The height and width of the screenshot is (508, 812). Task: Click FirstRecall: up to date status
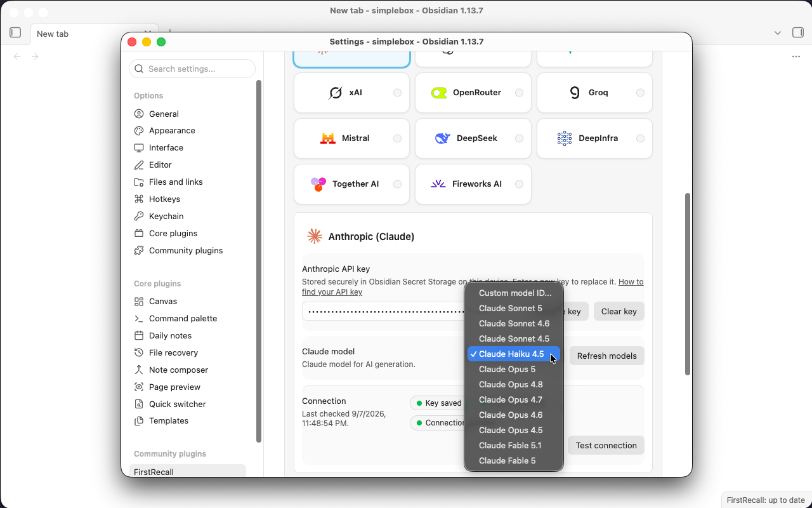pyautogui.click(x=766, y=500)
